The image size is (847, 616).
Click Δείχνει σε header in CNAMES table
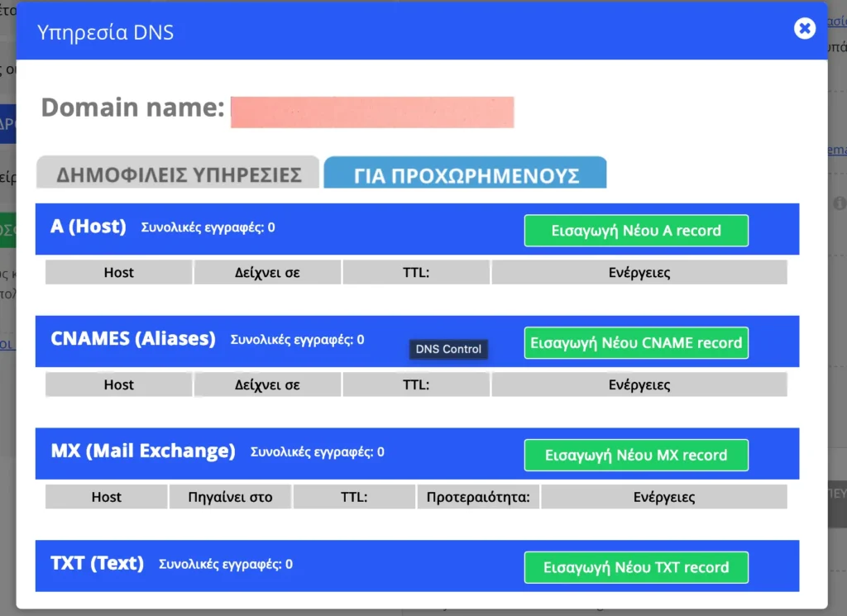coord(267,384)
